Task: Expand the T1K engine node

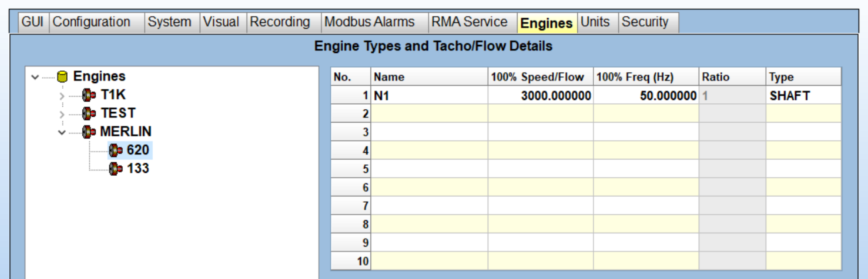Action: click(x=62, y=96)
